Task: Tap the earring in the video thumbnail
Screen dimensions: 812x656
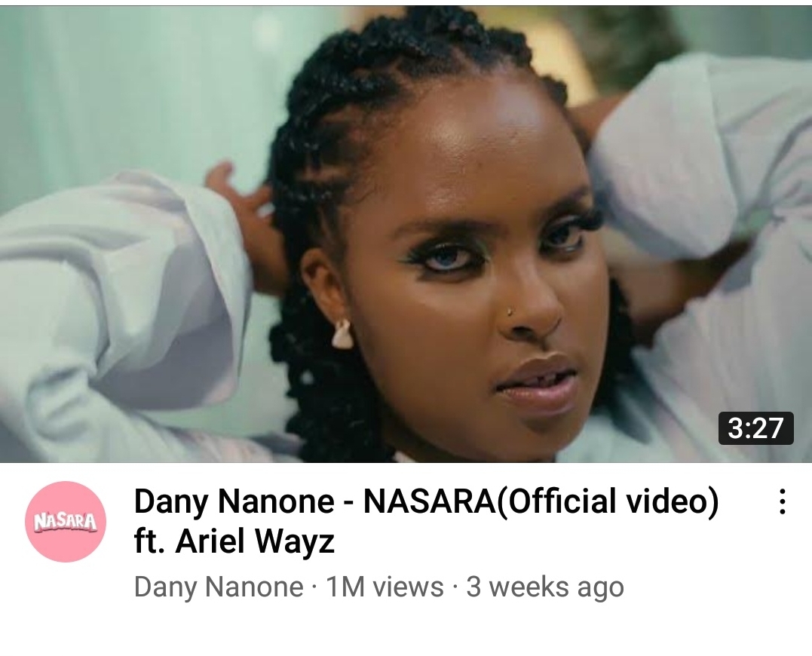Action: pyautogui.click(x=342, y=334)
